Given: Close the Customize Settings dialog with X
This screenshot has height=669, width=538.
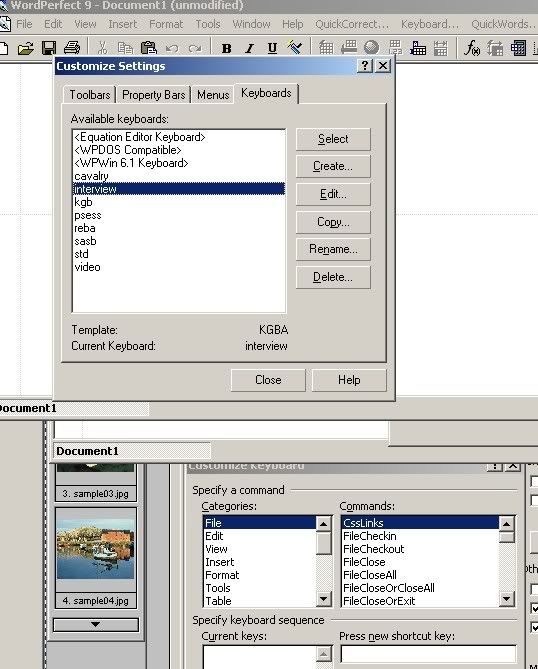Looking at the screenshot, I should tap(383, 66).
